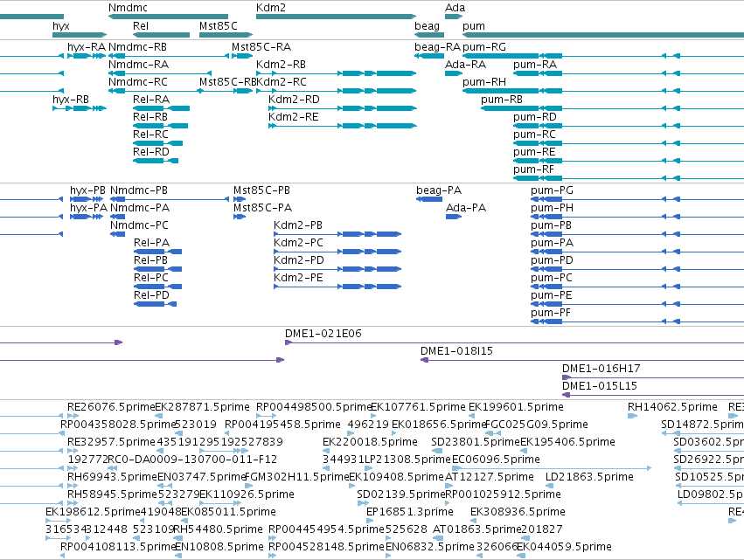Select the Nmdmc-PC protein feature
Viewport: 744px width, 560px height.
tap(118, 234)
